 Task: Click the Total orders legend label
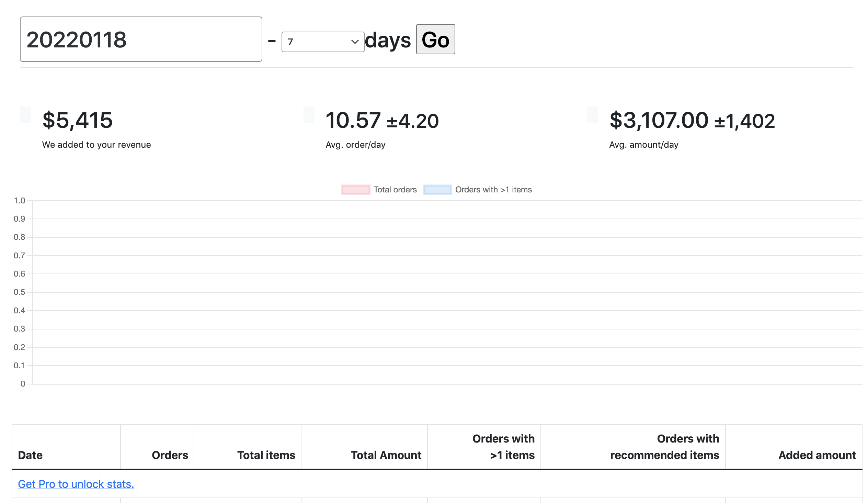point(395,190)
